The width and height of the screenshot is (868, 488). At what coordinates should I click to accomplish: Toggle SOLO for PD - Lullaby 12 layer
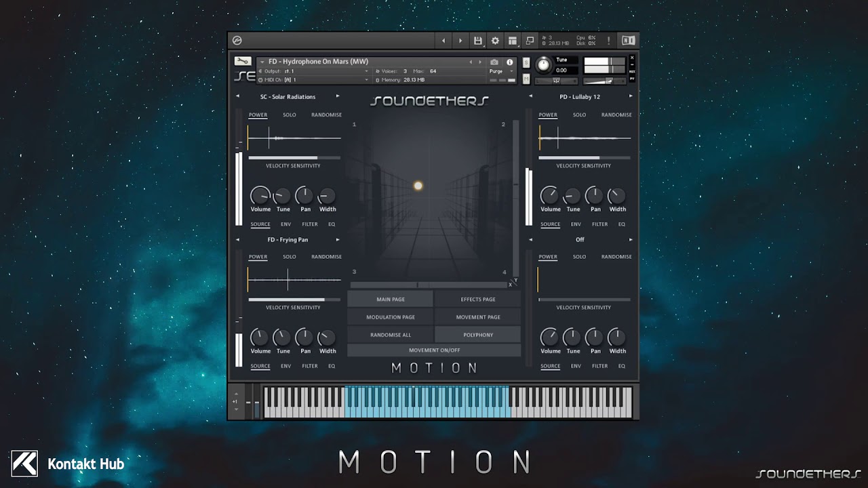click(579, 115)
